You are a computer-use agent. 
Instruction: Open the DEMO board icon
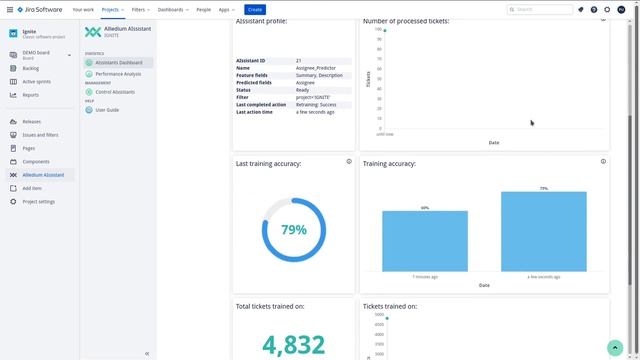13,55
